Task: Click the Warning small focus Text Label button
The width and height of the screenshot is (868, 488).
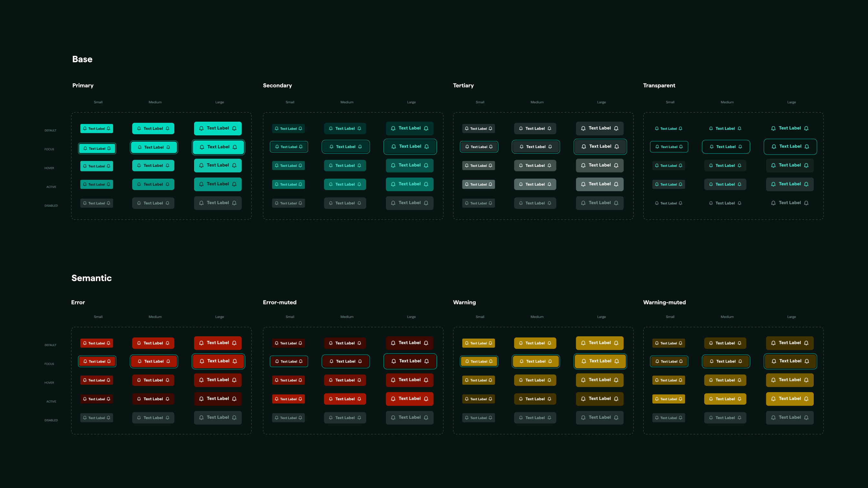Action: [x=479, y=361]
